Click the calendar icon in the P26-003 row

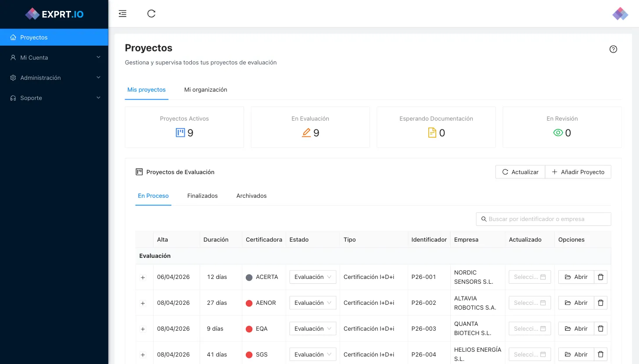point(543,329)
